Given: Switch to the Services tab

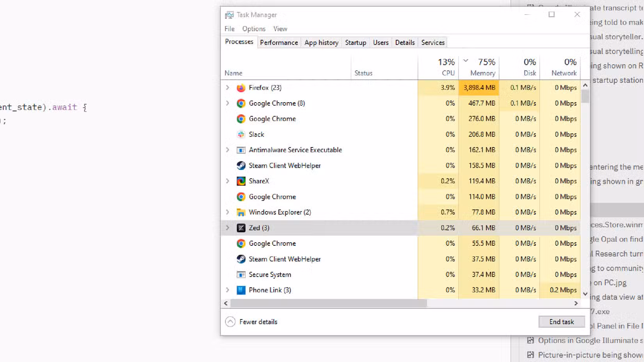Looking at the screenshot, I should 433,43.
